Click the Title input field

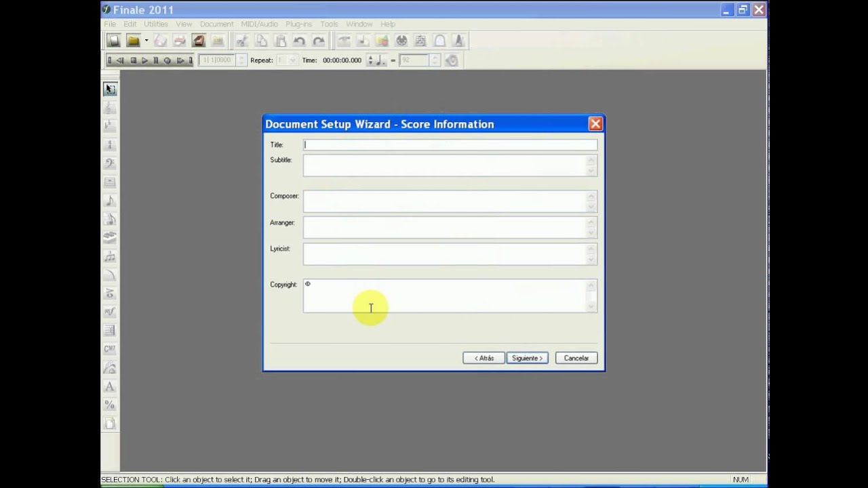tap(450, 144)
